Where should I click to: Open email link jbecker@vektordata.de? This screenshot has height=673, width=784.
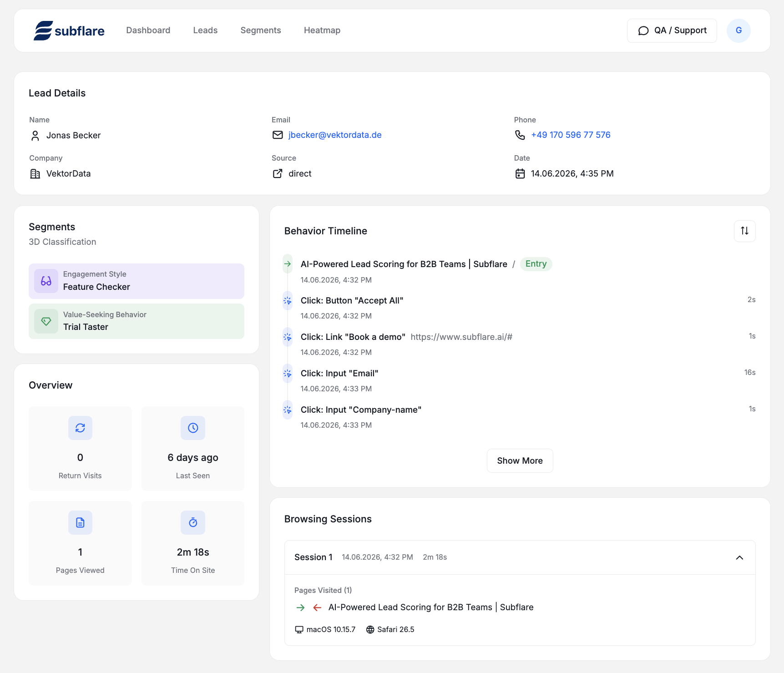point(335,135)
